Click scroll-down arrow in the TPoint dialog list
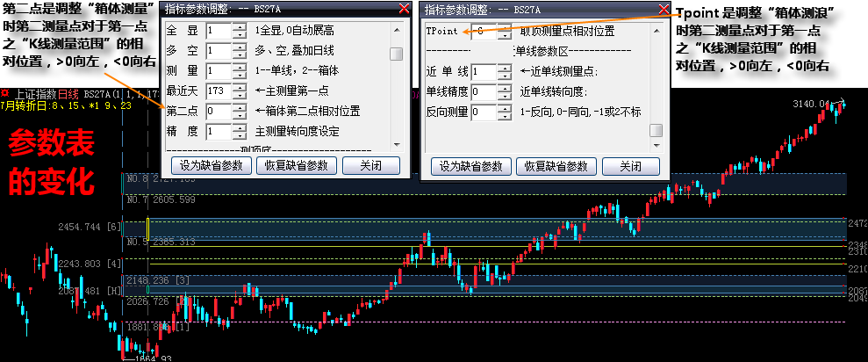 coord(656,145)
